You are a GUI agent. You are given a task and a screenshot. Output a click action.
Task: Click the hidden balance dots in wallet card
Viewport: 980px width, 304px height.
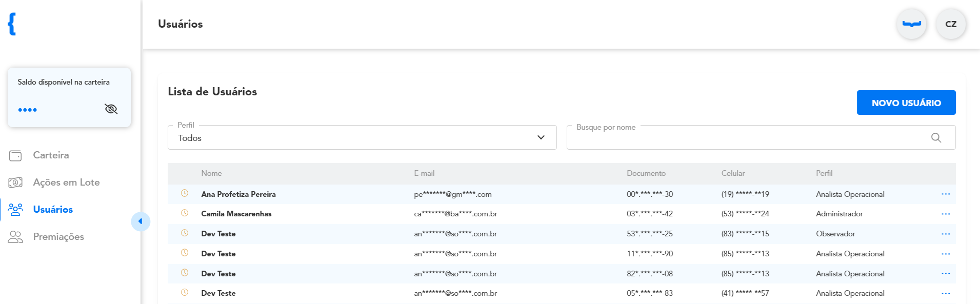[27, 110]
